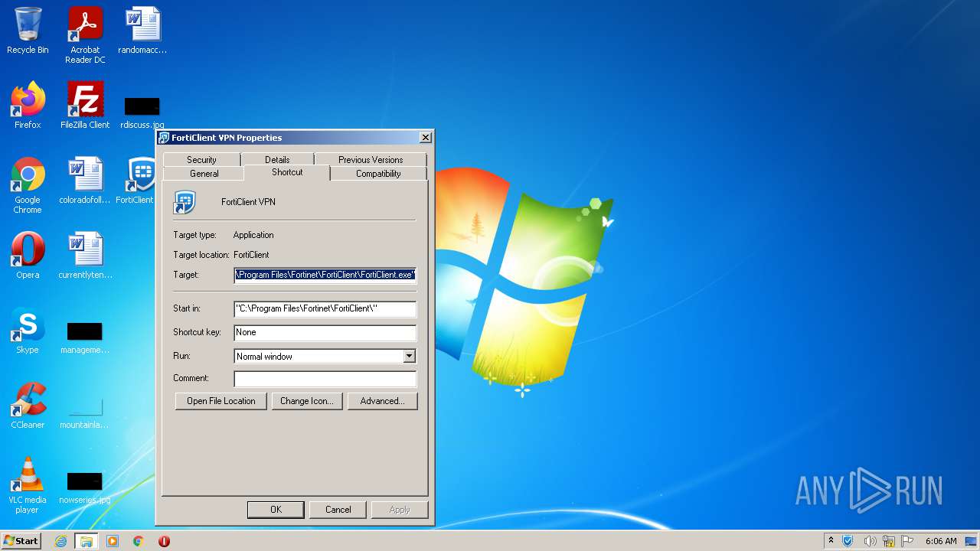Expand the Run window mode dropdown
Screen dimensions: 980x551
409,356
